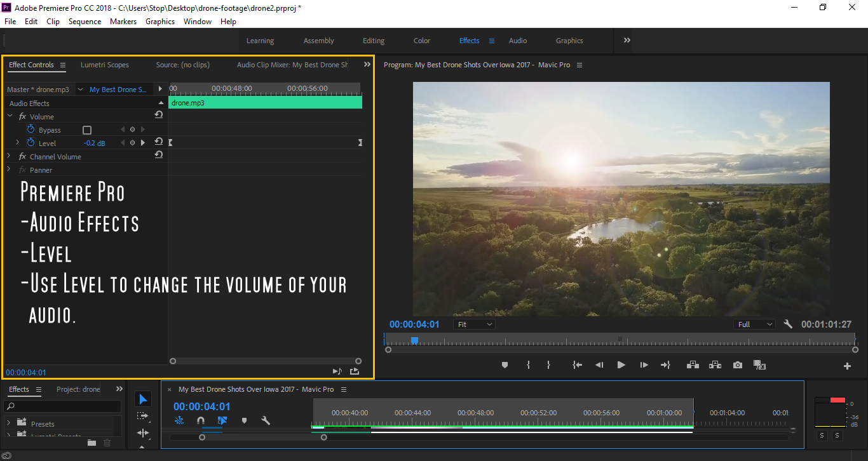
Task: Open the Full playback resolution dropdown
Action: (754, 324)
